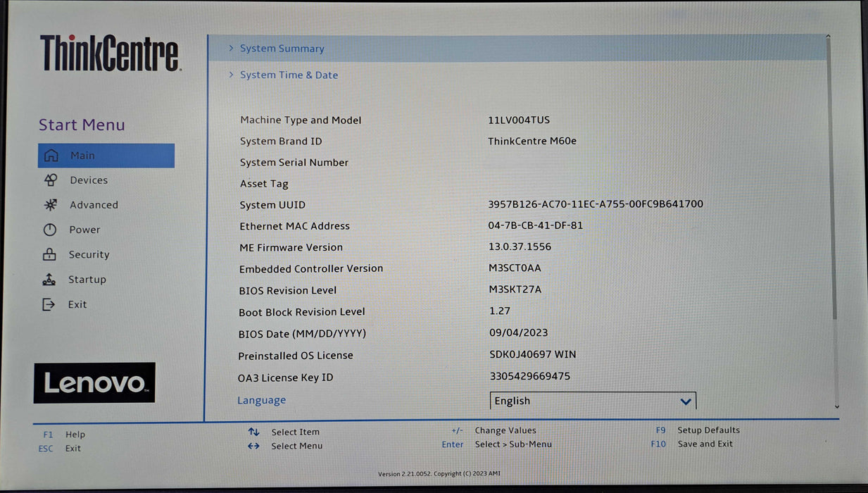Image resolution: width=868 pixels, height=493 pixels.
Task: Click the chevron beside System Summary
Action: pos(231,48)
